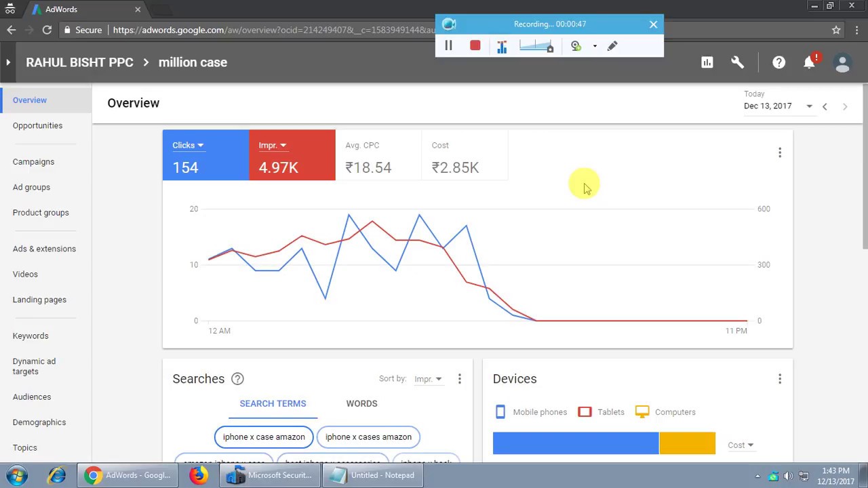
Task: Reload the AdWords page
Action: tap(47, 30)
